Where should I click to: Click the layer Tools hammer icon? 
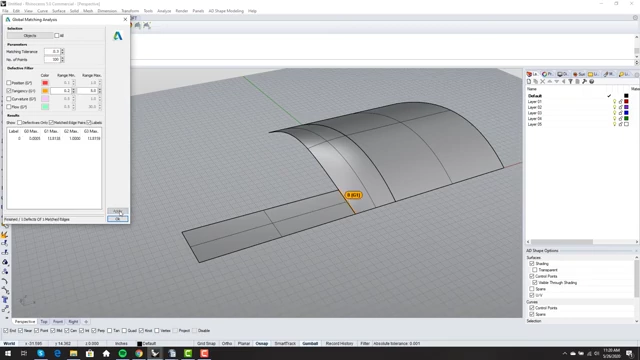pos(584,82)
